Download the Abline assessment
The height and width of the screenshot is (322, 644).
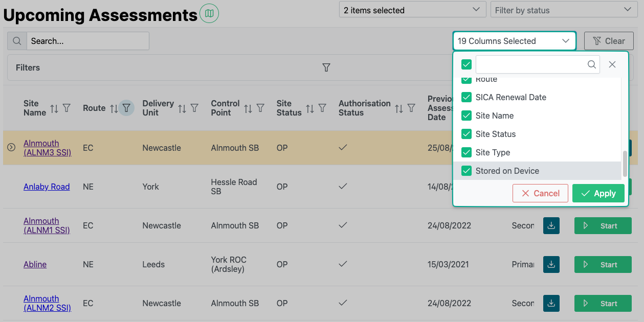coord(551,265)
